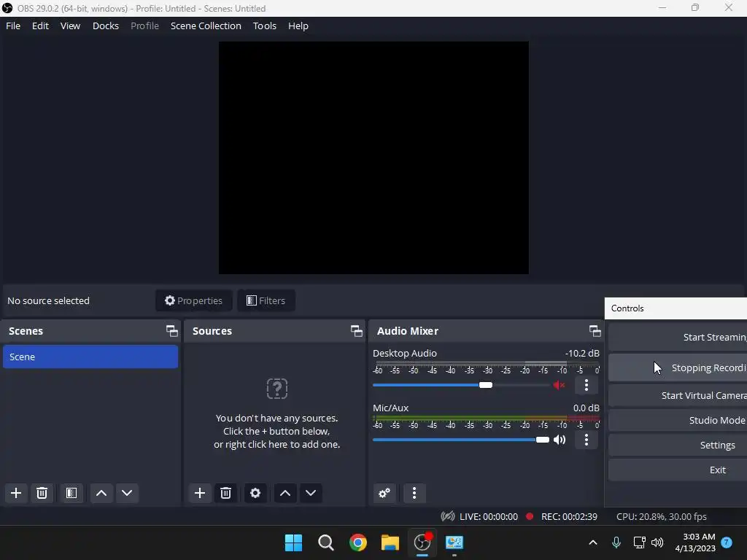The image size is (747, 560).
Task: Unmute Desktop Audio red speaker icon
Action: click(560, 385)
